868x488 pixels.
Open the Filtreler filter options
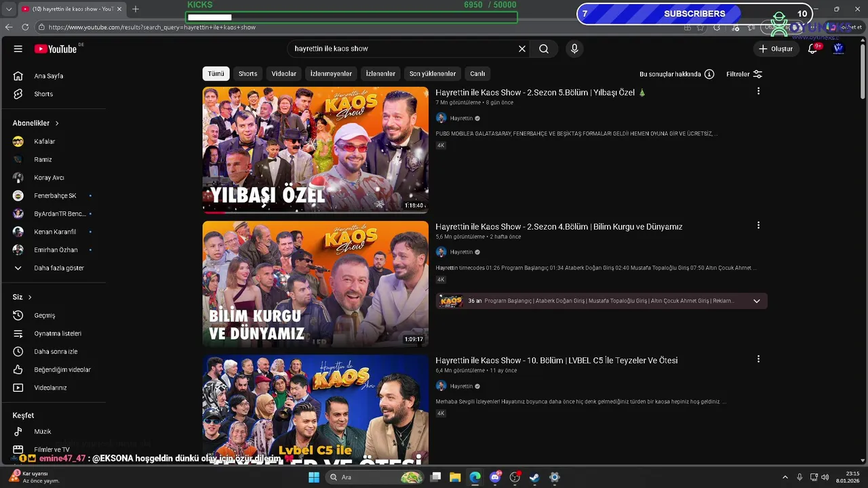coord(744,74)
